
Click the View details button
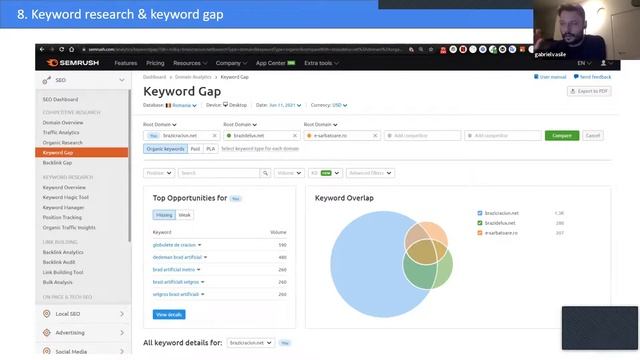(169, 314)
